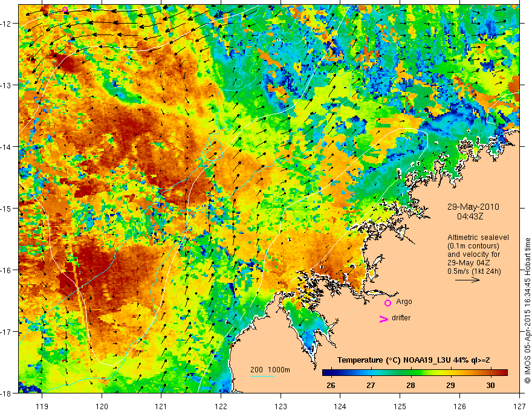This screenshot has width=532, height=411.
Task: Click the '121' longitude axis label
Action: coord(161,406)
